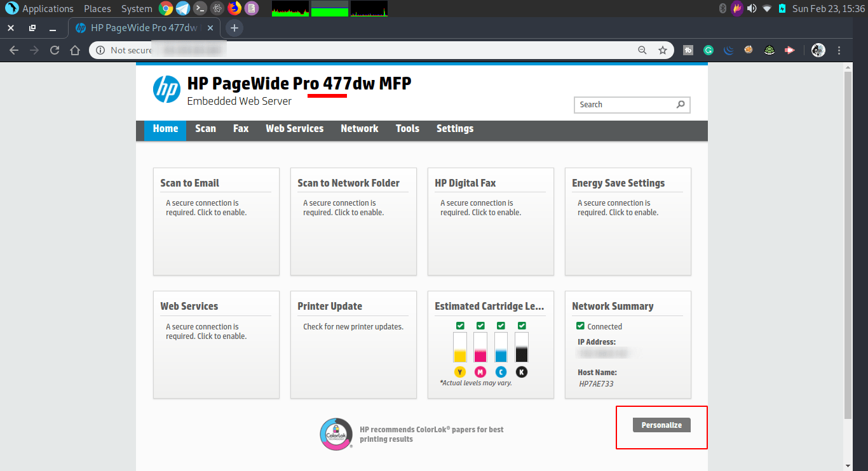Click the green check above the cyan cartridge

pos(501,326)
